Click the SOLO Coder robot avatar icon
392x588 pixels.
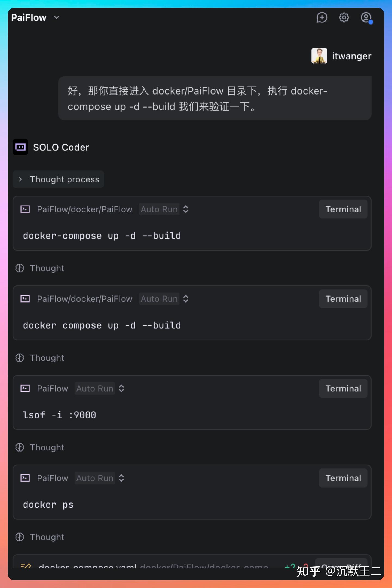20,147
